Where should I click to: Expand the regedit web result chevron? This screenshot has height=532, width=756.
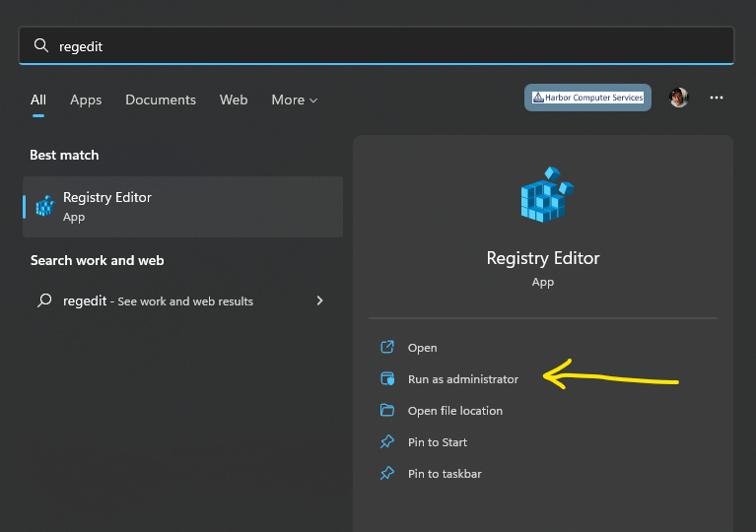point(319,300)
